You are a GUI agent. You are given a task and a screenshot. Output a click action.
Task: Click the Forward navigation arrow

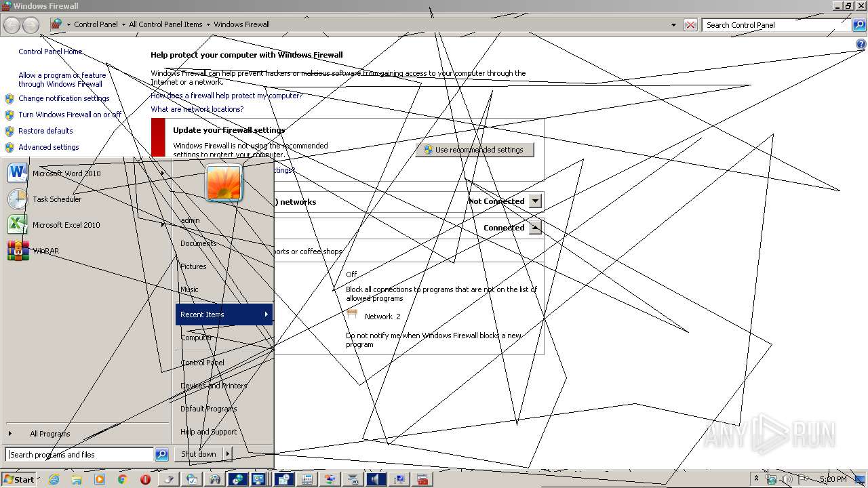[x=31, y=25]
